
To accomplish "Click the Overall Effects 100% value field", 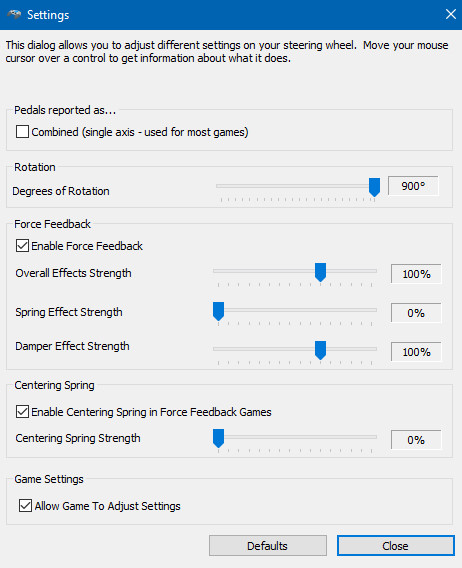I will [x=416, y=273].
